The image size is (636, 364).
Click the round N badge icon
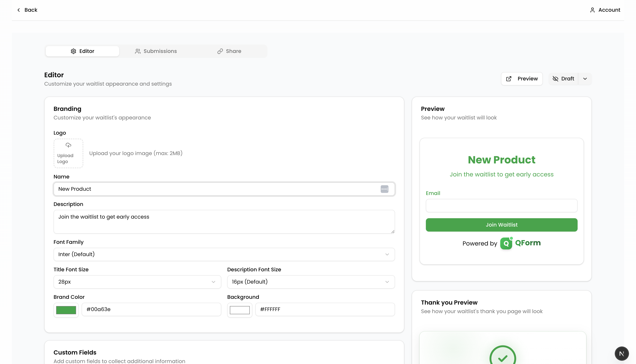pos(621,353)
